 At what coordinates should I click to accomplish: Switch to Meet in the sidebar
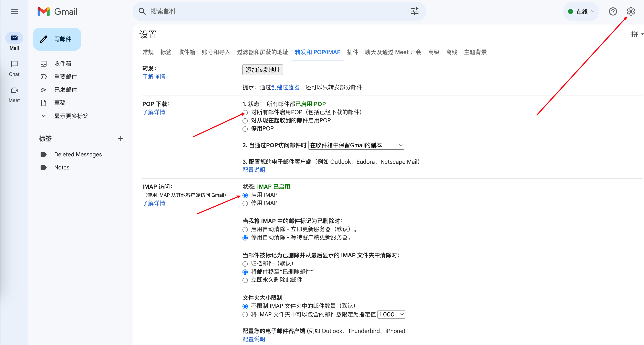[x=14, y=94]
